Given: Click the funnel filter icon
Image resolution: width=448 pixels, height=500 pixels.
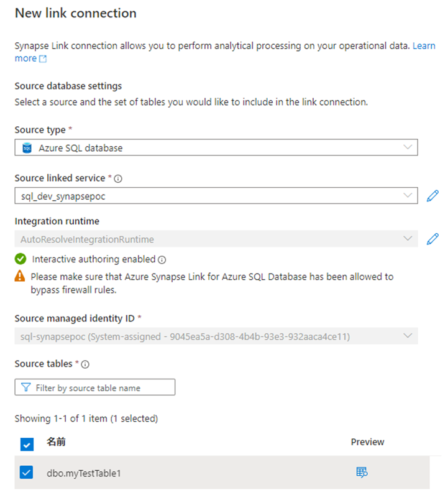Looking at the screenshot, I should tap(25, 387).
